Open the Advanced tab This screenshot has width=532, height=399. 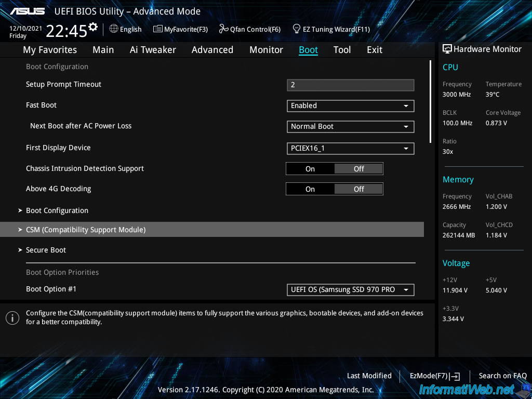(x=212, y=50)
